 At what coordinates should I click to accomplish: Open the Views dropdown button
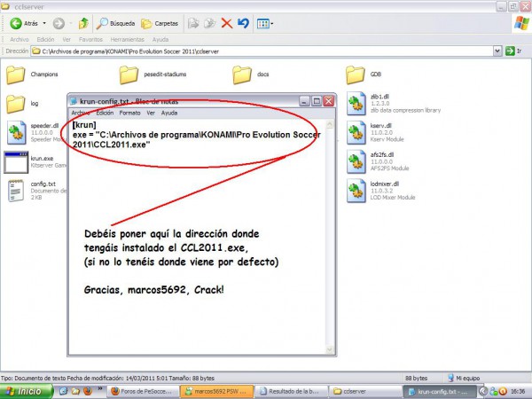pos(265,23)
